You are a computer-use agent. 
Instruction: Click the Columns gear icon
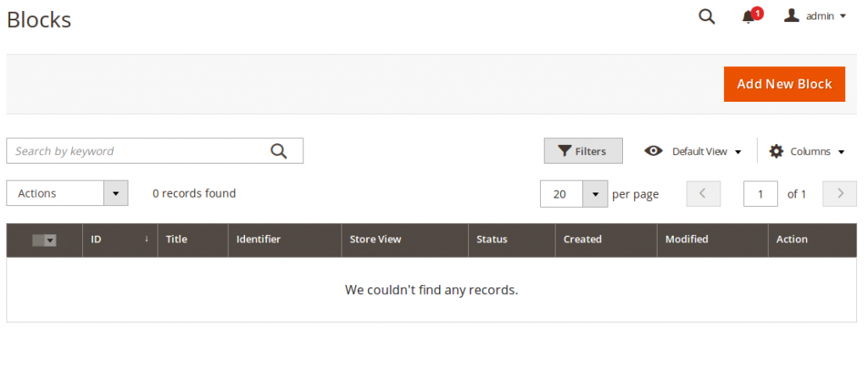(x=776, y=151)
